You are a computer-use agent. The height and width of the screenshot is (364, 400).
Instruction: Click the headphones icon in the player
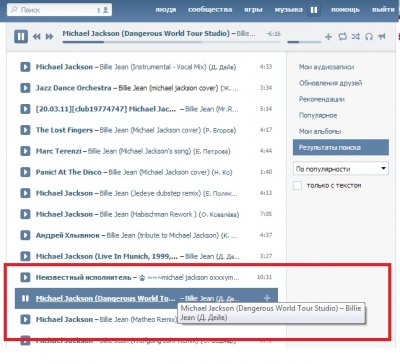[x=369, y=36]
